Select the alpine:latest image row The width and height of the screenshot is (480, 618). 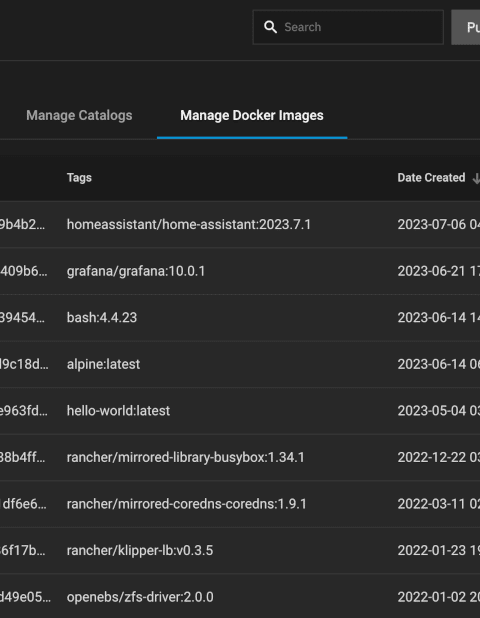tap(240, 364)
